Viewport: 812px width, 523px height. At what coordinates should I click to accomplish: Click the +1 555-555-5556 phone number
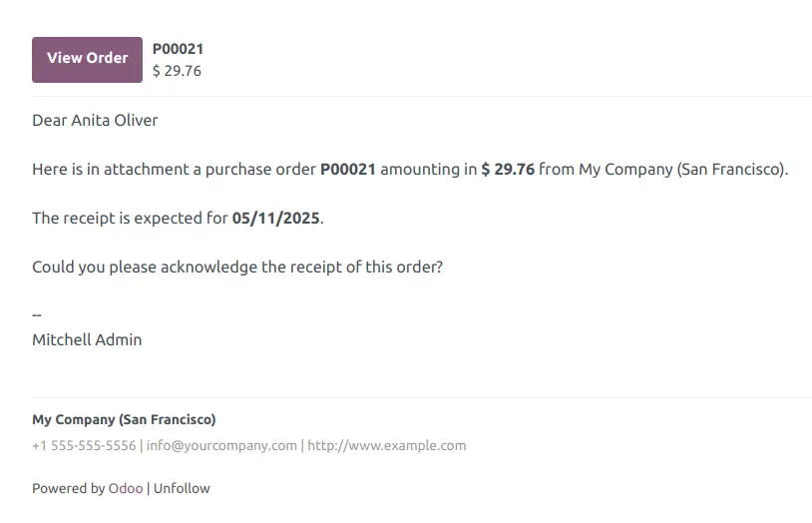click(84, 445)
